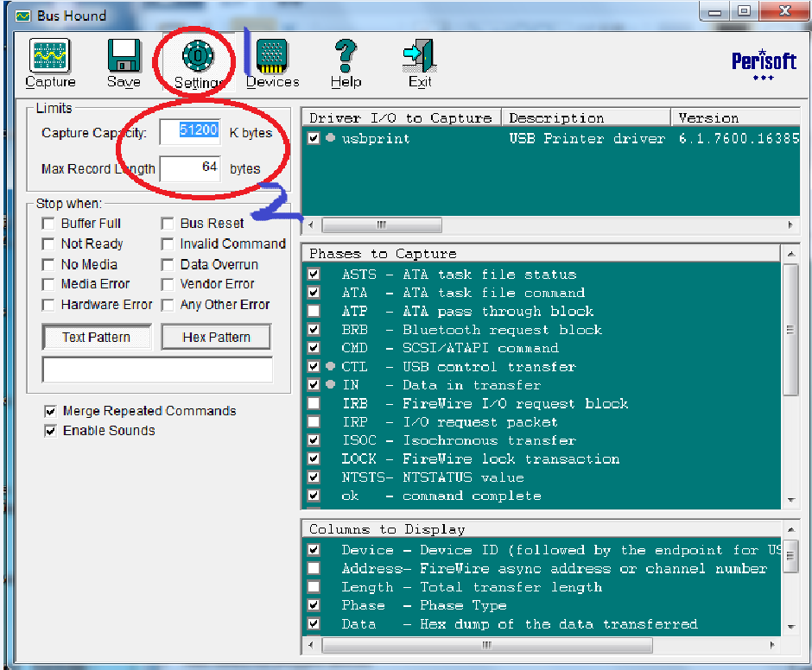Click Columns to Display scroll up arrow
This screenshot has height=670, width=812.
click(x=790, y=529)
